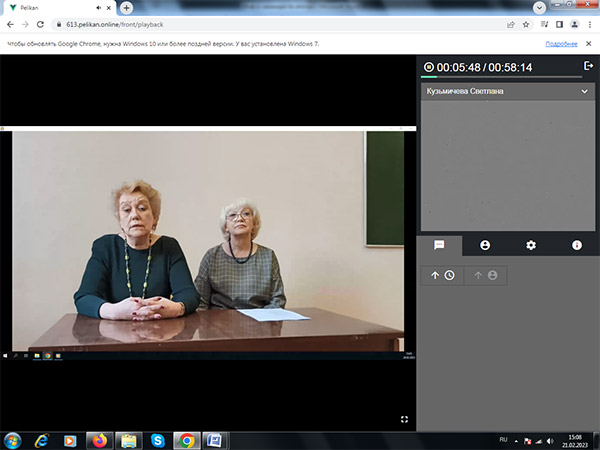Open Word document from taskbar

(x=215, y=441)
